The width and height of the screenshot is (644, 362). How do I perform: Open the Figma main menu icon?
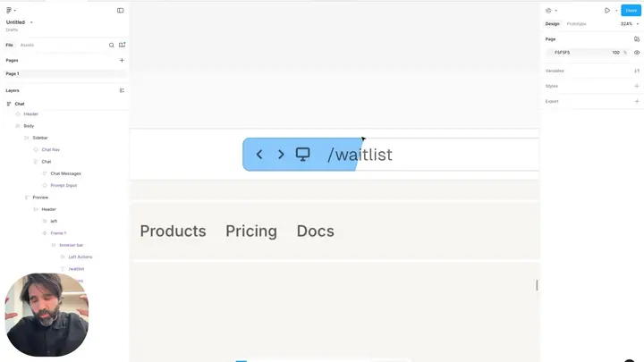(x=9, y=10)
